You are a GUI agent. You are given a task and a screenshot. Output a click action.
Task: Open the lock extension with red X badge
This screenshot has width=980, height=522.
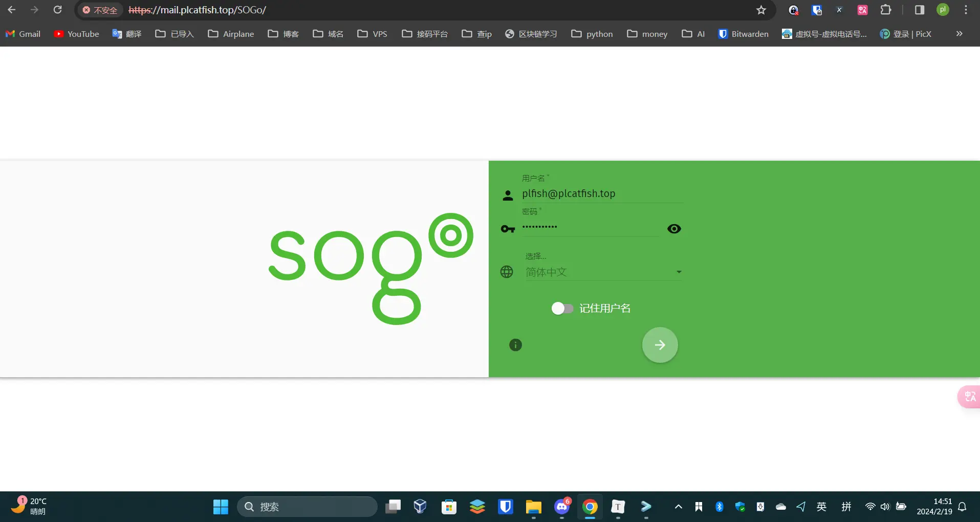click(x=793, y=10)
